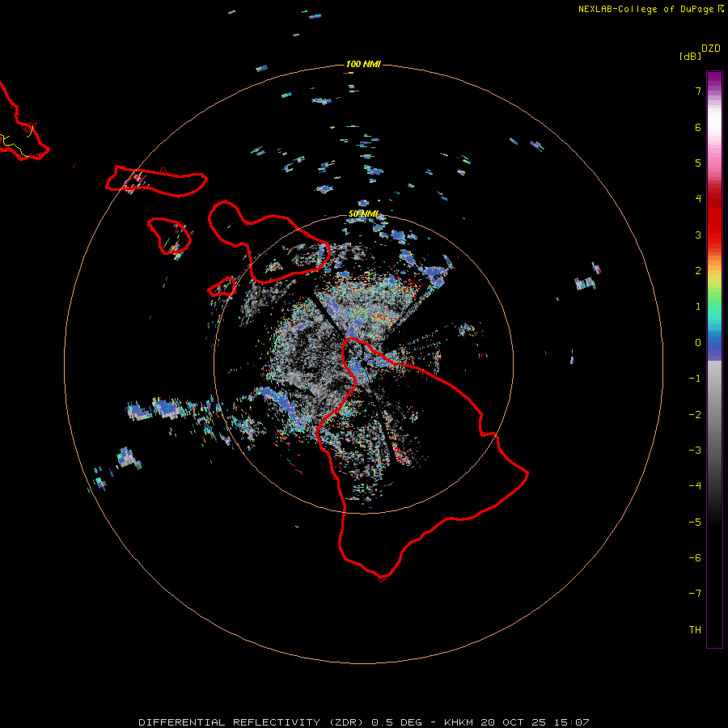Viewport: 728px width, 728px height.
Task: Click the 0 value on the color scale
Action: [x=698, y=343]
